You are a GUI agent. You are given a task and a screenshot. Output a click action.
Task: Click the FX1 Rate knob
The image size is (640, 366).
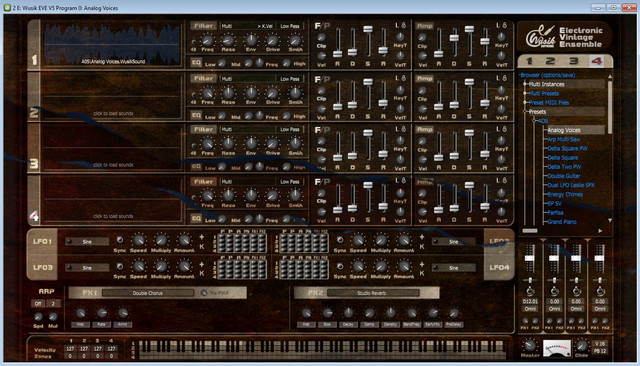[x=102, y=313]
